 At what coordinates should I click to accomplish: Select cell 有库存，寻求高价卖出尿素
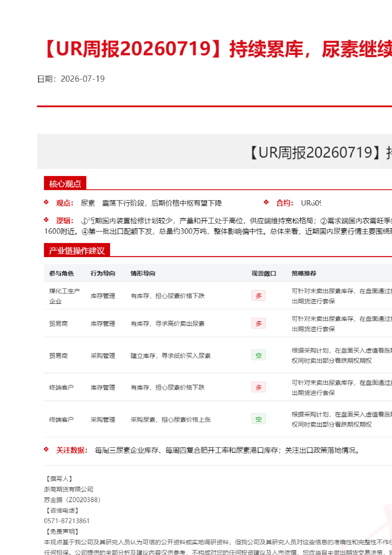[168, 324]
